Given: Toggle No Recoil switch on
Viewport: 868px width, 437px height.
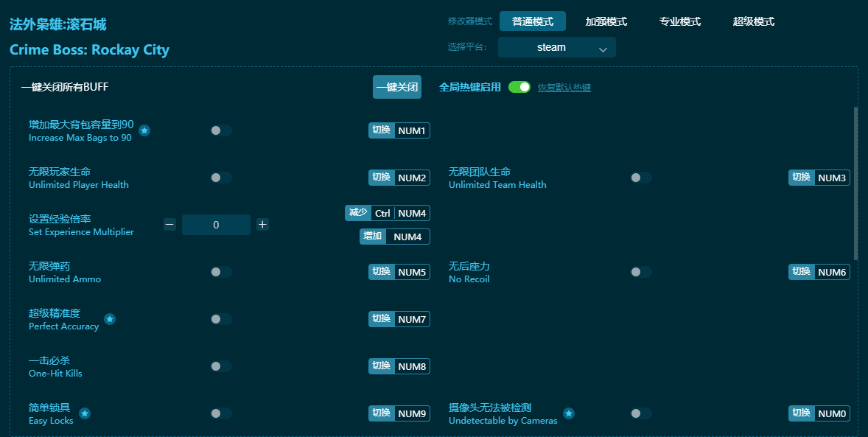Looking at the screenshot, I should (x=640, y=272).
